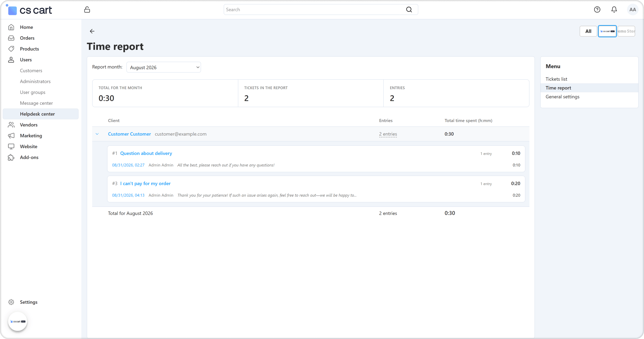
Task: Select the Demo Store storefront button
Action: (626, 31)
